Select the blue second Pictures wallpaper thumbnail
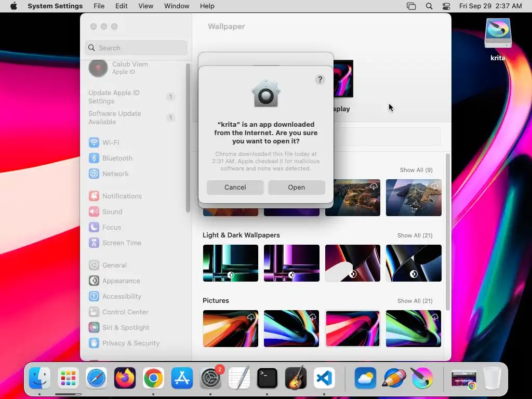532x399 pixels. click(x=291, y=328)
